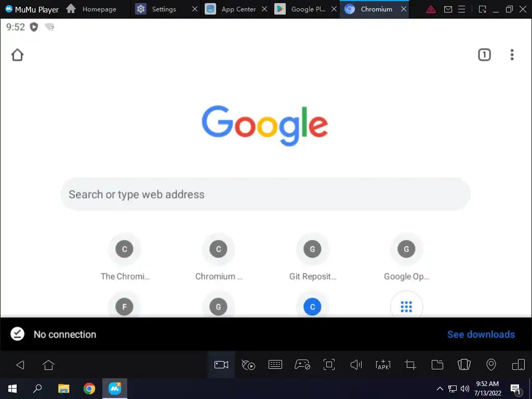This screenshot has width=532, height=399.
Task: Open Google Op... shortcut tile
Action: [x=406, y=257]
